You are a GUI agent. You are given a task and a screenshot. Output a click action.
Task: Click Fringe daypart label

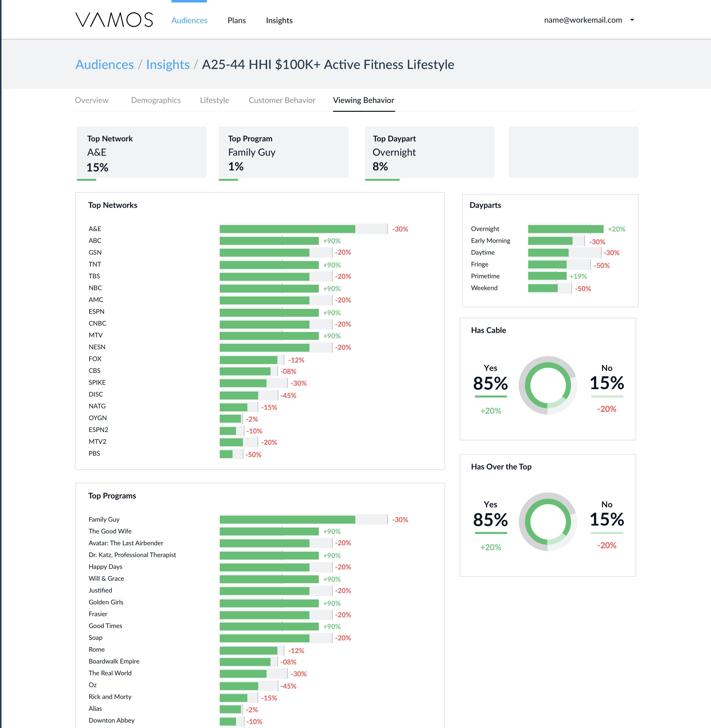(479, 264)
